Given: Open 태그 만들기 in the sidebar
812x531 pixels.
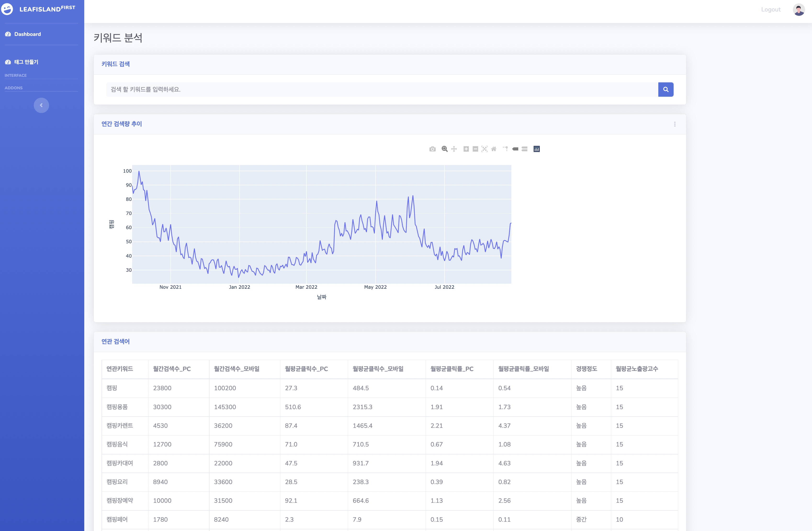Looking at the screenshot, I should 26,62.
